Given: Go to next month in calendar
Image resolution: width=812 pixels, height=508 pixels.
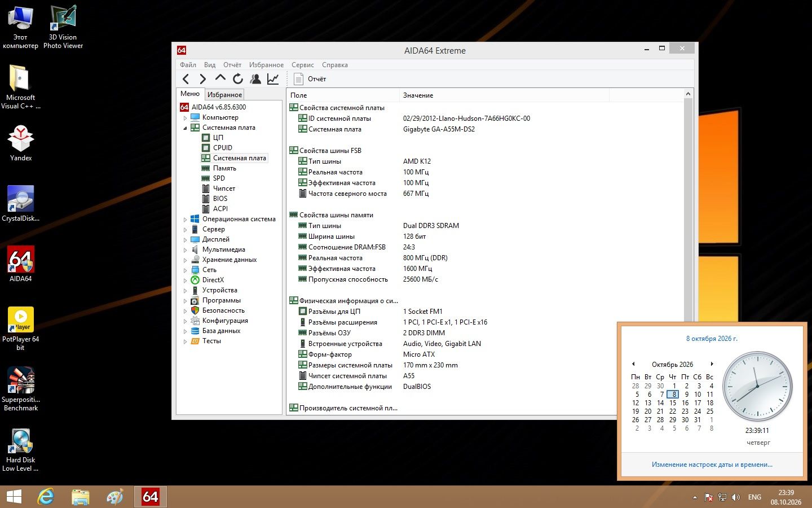Looking at the screenshot, I should (x=712, y=364).
